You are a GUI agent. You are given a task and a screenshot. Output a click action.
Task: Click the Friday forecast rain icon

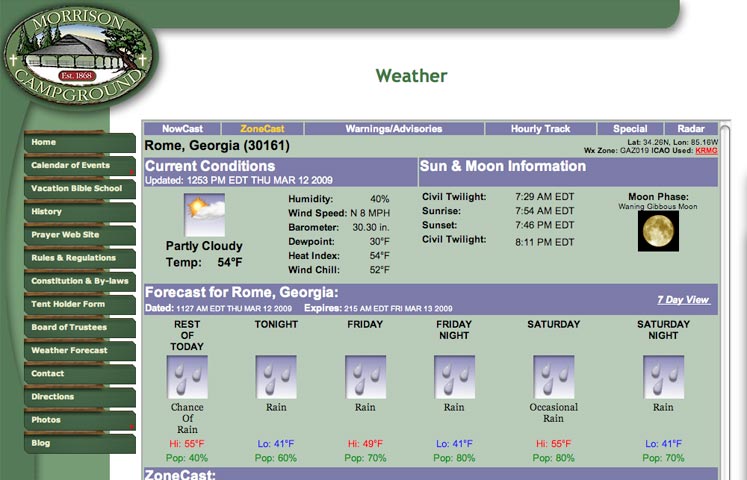(365, 377)
